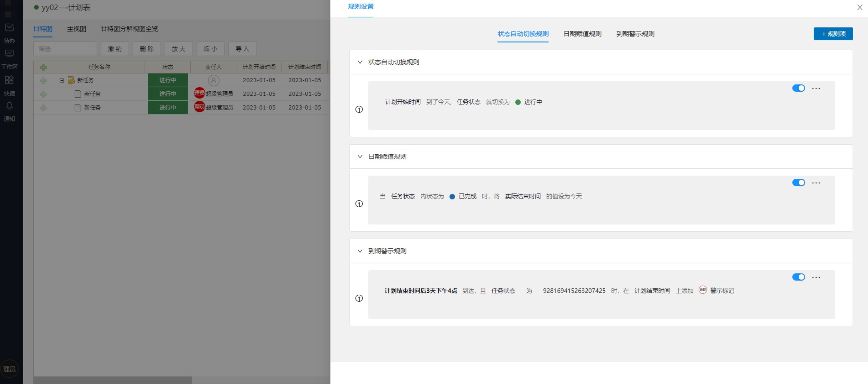Collapse the 日期赋值规则 section
This screenshot has width=868, height=386.
point(360,157)
